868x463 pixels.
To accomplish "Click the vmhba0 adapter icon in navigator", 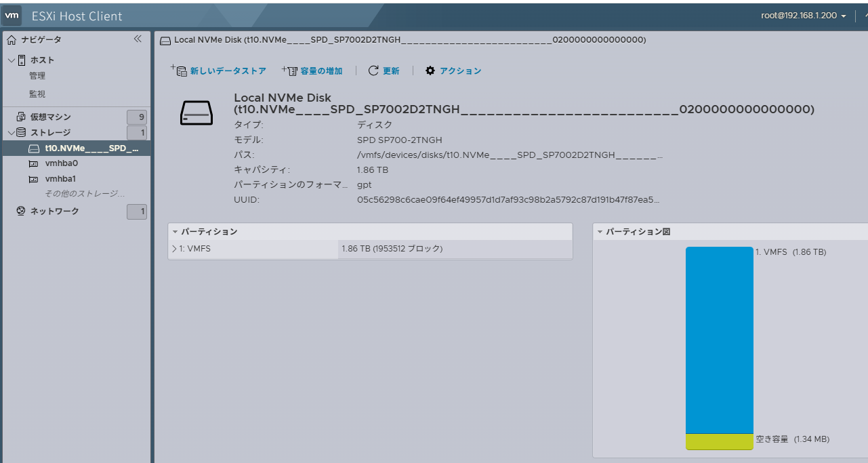I will 34,163.
